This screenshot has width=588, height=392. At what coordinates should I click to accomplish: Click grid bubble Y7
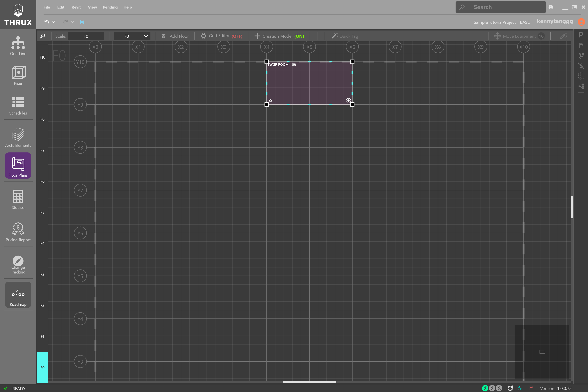(80, 190)
